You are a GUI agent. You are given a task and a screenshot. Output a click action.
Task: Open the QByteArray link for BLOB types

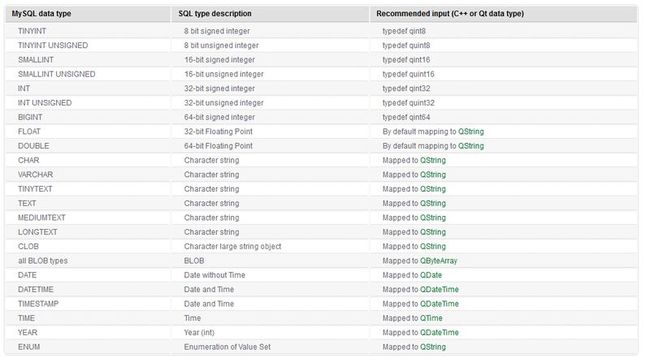(438, 261)
